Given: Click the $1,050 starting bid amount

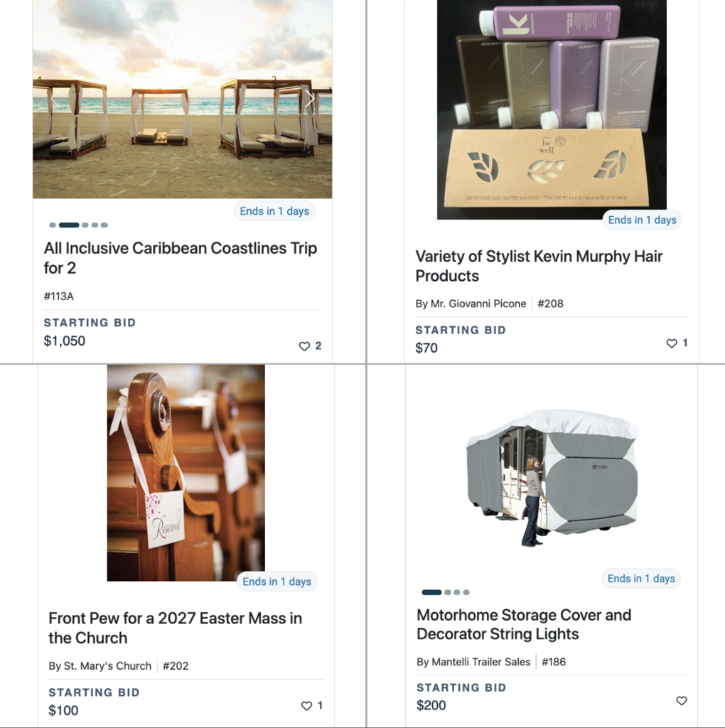Looking at the screenshot, I should click(65, 341).
